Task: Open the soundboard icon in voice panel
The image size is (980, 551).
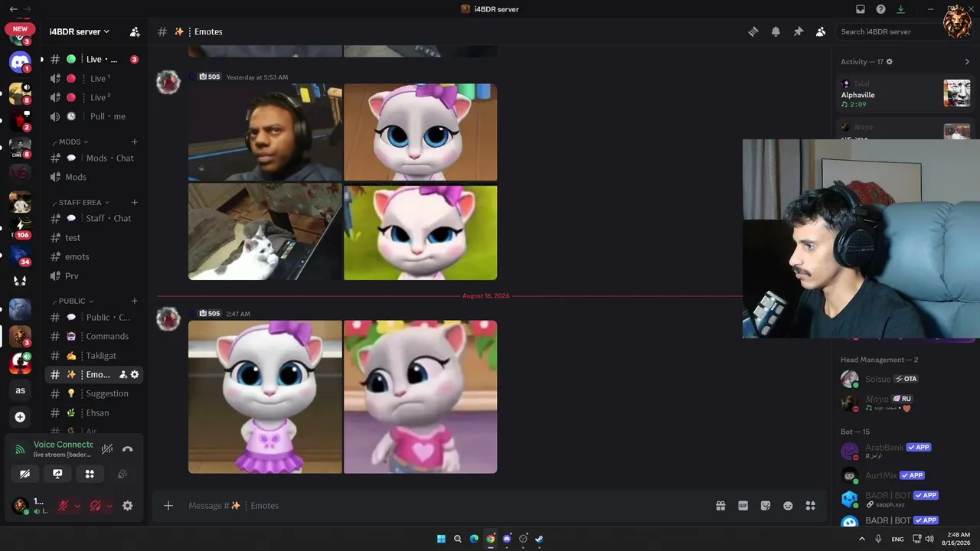Action: [x=122, y=474]
